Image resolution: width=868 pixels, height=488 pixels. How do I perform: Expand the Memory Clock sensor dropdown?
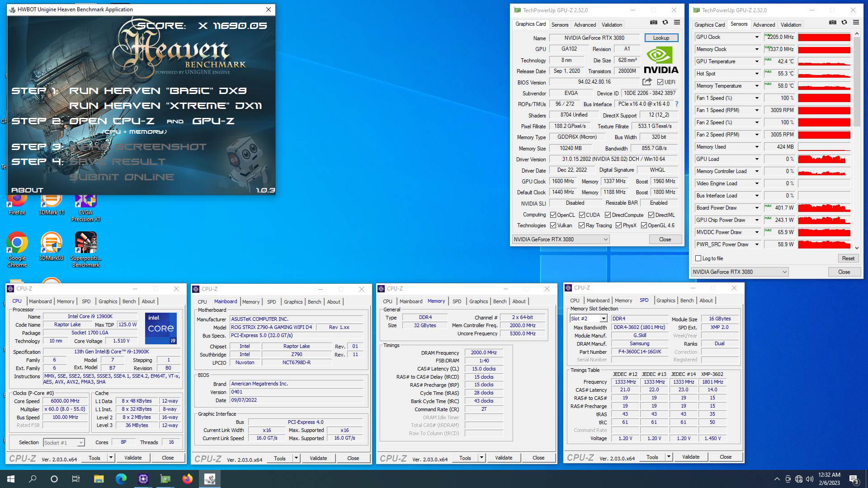[756, 49]
